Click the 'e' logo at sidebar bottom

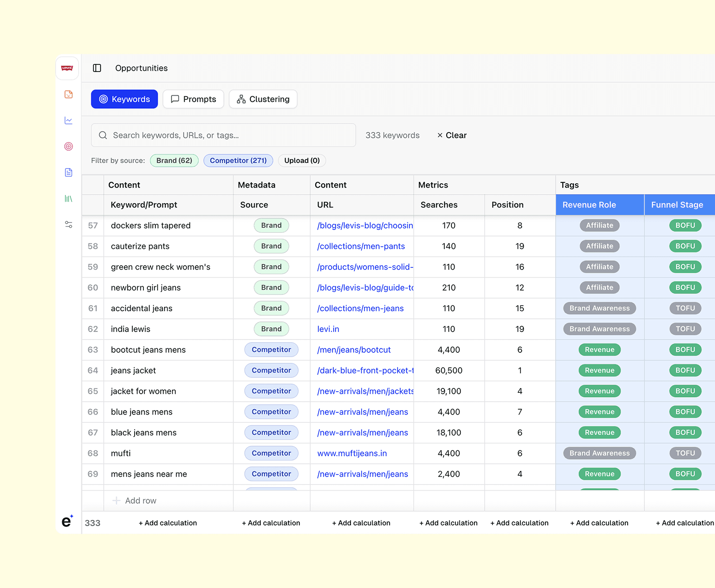[67, 521]
